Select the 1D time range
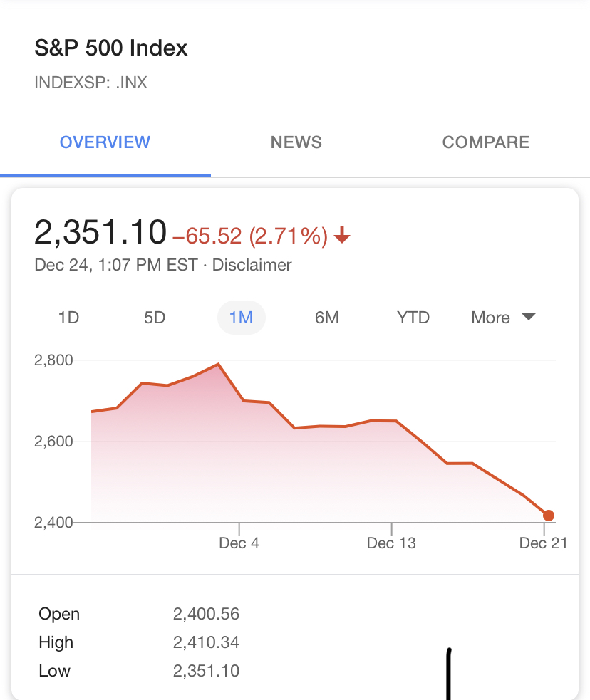This screenshot has width=590, height=700. [x=69, y=318]
